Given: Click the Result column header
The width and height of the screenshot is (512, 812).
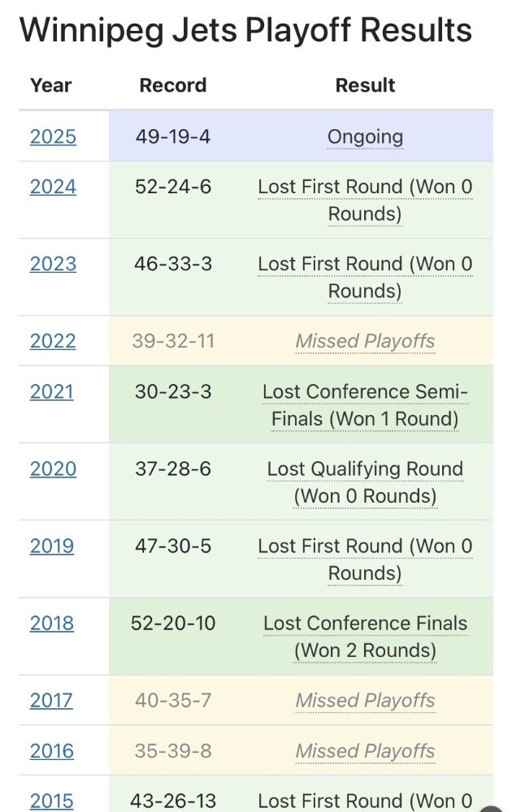Looking at the screenshot, I should point(366,85).
